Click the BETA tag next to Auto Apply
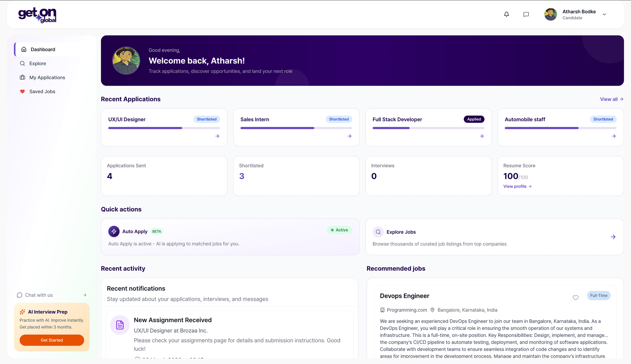631x364 pixels. coord(157,231)
